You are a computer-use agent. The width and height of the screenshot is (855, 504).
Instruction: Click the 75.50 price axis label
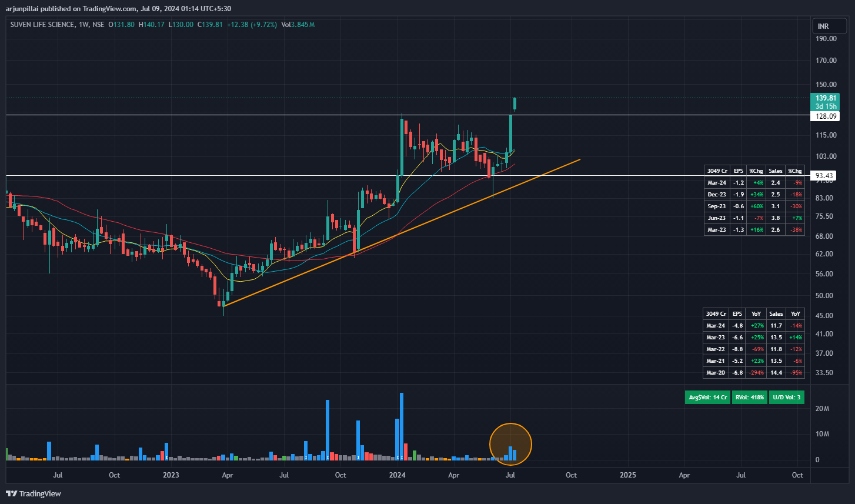coord(824,216)
